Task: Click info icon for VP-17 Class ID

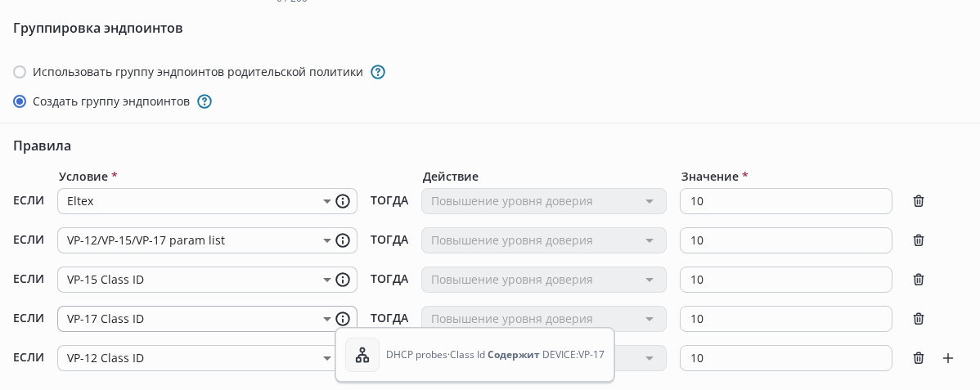Action: point(343,319)
